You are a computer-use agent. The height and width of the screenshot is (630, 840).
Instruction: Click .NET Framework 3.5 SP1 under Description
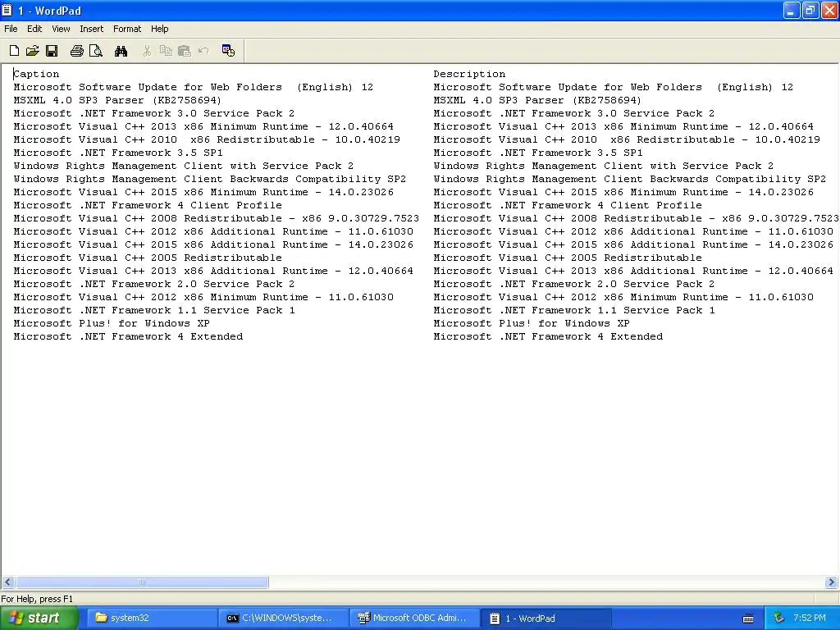click(538, 153)
